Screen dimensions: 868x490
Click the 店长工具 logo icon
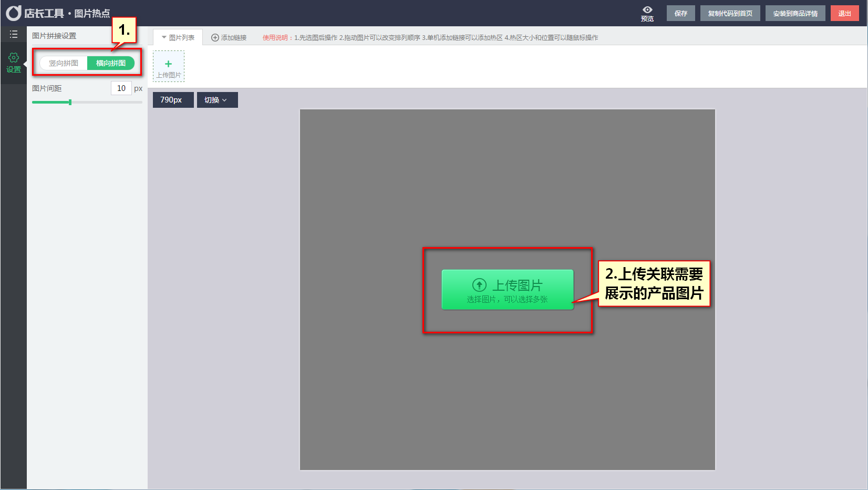pos(14,13)
